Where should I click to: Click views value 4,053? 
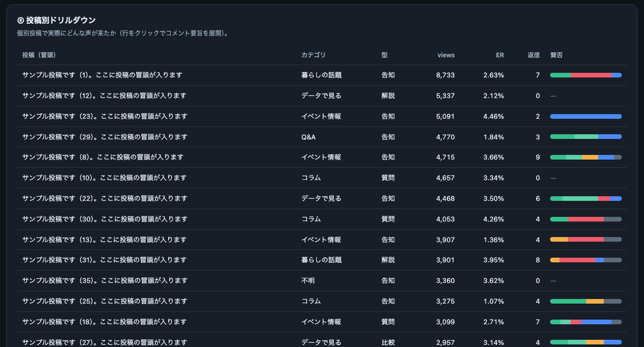tap(445, 219)
